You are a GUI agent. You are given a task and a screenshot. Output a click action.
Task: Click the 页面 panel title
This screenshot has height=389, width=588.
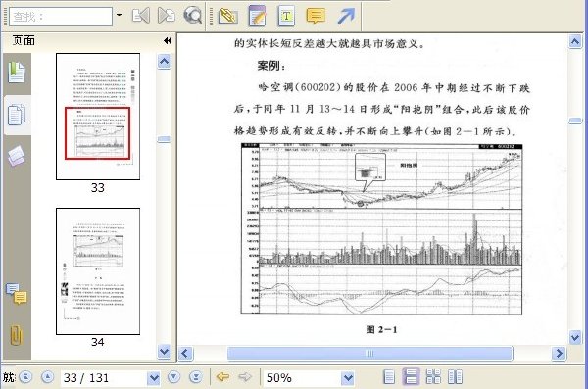(x=24, y=40)
